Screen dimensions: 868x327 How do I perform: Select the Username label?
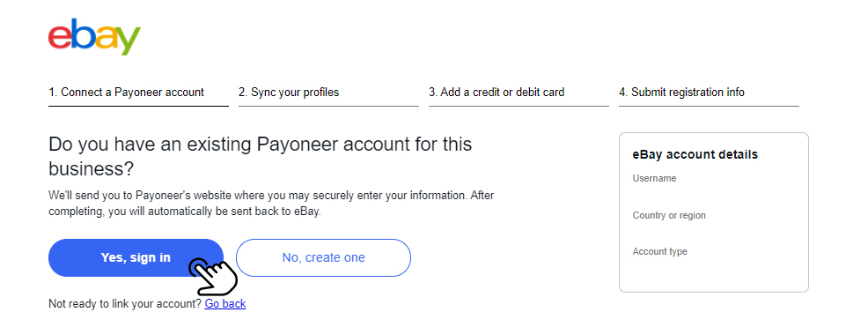[654, 178]
